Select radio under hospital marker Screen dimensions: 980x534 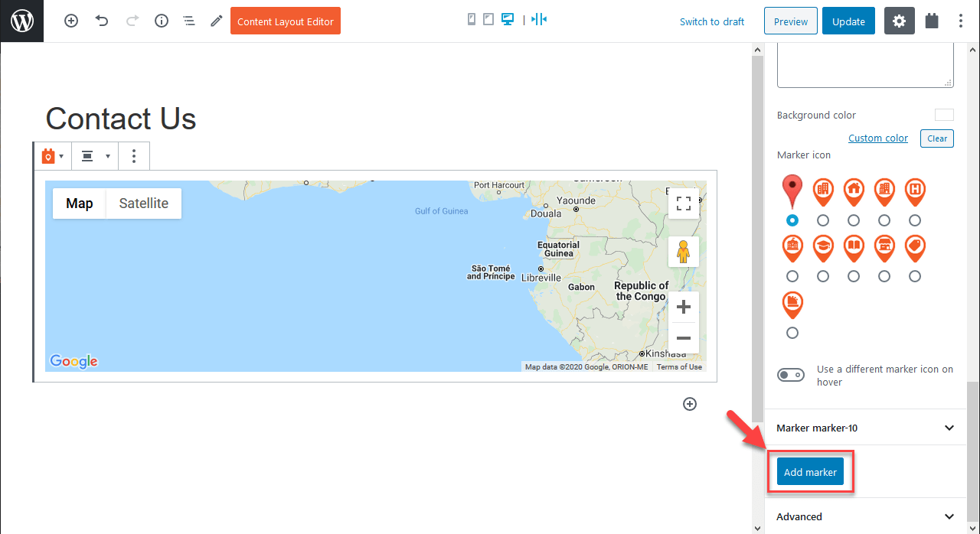pos(915,220)
